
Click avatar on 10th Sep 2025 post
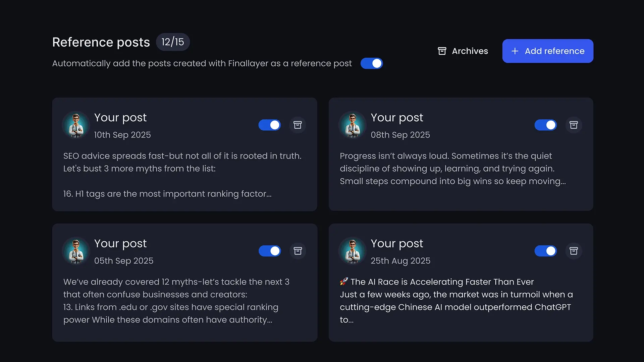point(76,125)
